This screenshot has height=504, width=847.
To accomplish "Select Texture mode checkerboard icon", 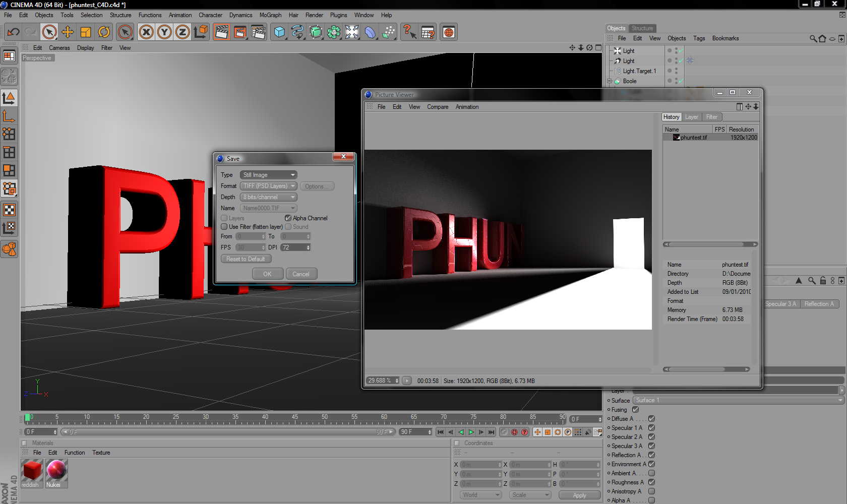I will pos(9,210).
